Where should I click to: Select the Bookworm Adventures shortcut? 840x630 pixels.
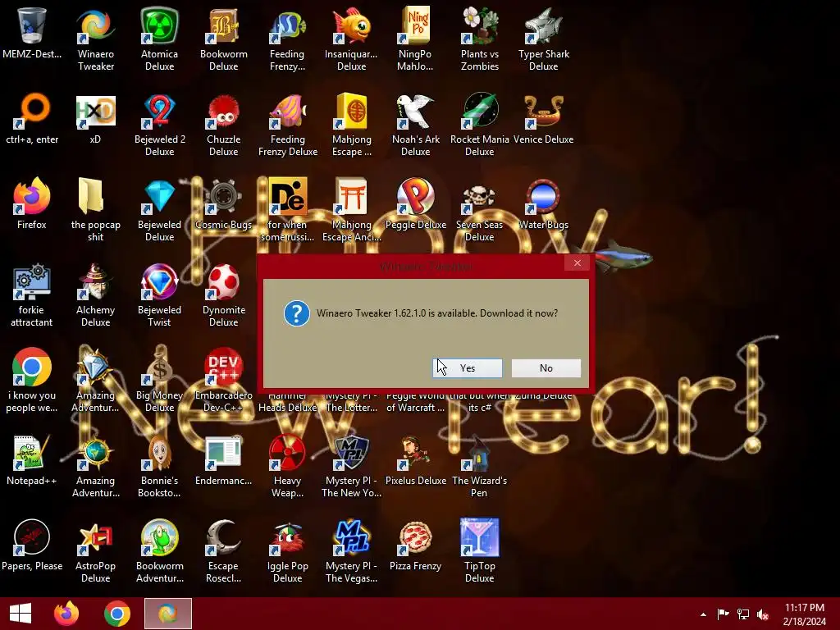point(160,550)
